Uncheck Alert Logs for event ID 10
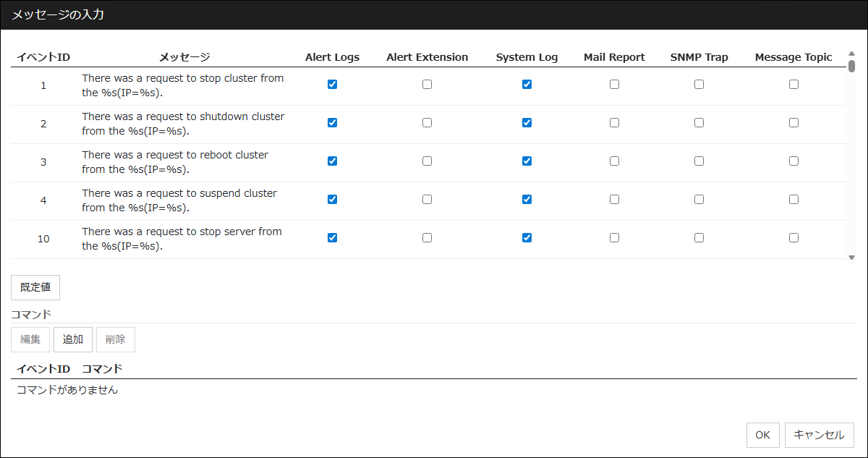 [x=332, y=237]
